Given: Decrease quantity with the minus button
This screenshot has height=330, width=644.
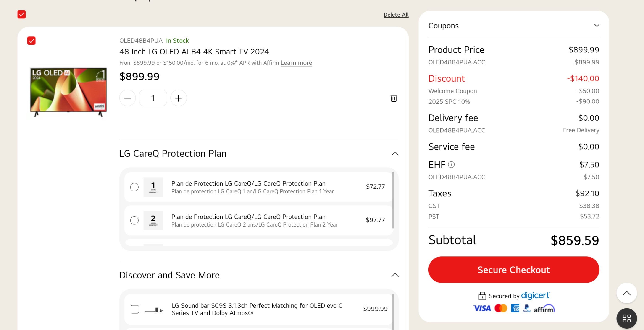Looking at the screenshot, I should coord(128,98).
